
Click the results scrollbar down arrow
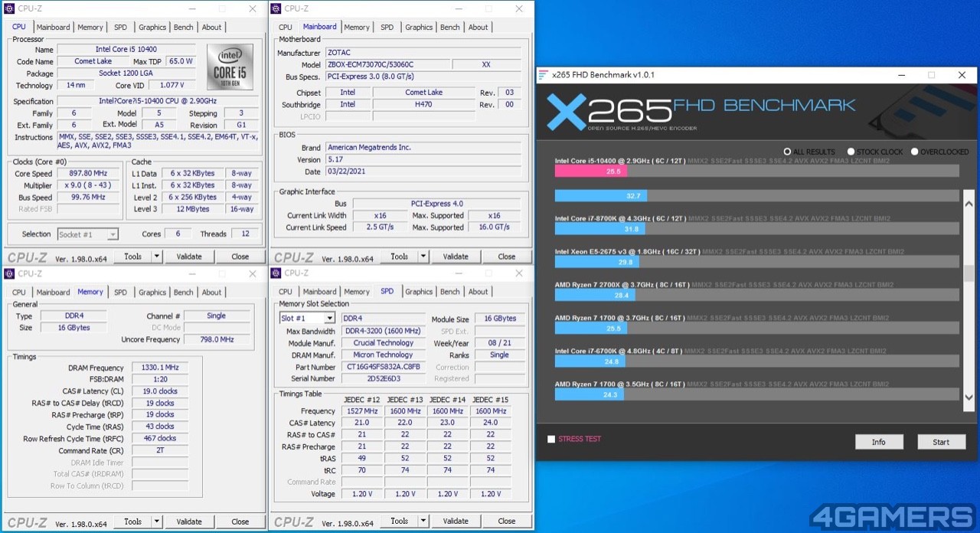click(x=969, y=397)
